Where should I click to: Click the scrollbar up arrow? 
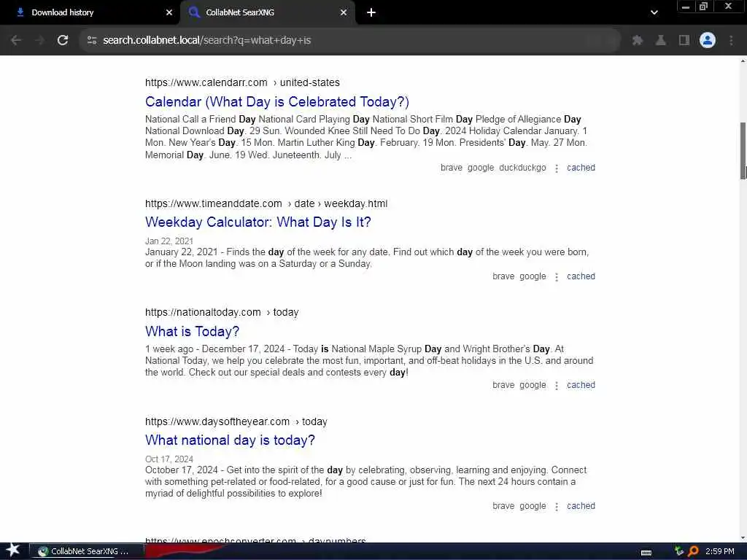click(743, 61)
